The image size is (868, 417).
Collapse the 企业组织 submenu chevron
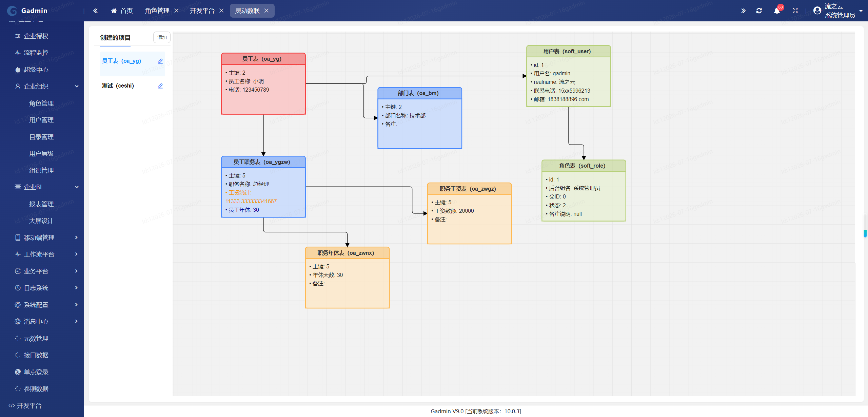point(77,86)
